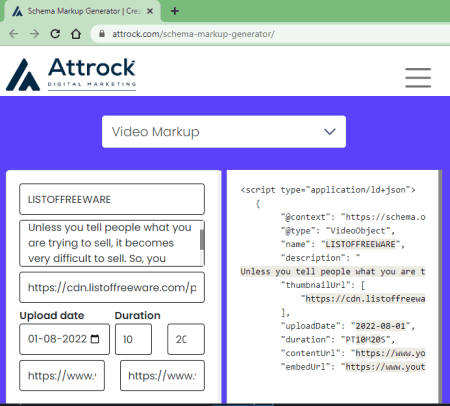Image resolution: width=450 pixels, height=406 pixels.
Task: Click the Duration label
Action: (137, 315)
